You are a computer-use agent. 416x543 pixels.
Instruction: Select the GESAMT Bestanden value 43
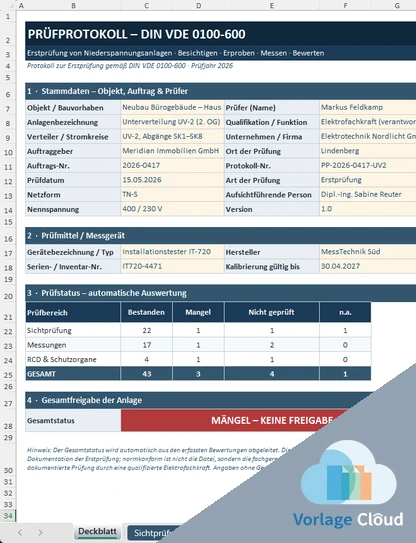(x=147, y=374)
